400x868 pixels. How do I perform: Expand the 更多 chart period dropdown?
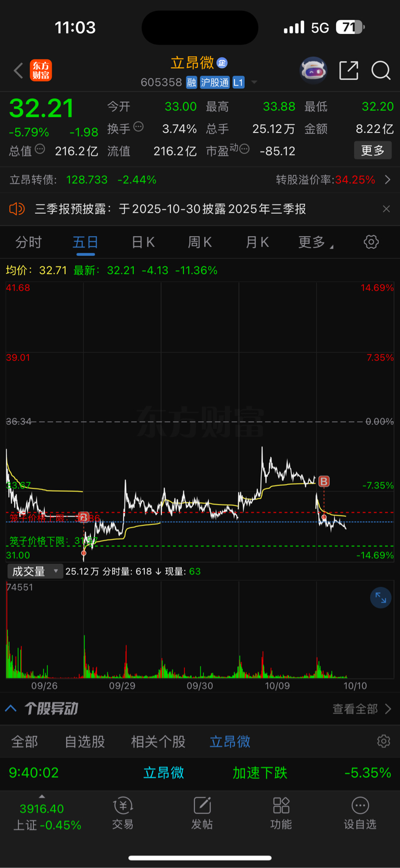pyautogui.click(x=315, y=242)
